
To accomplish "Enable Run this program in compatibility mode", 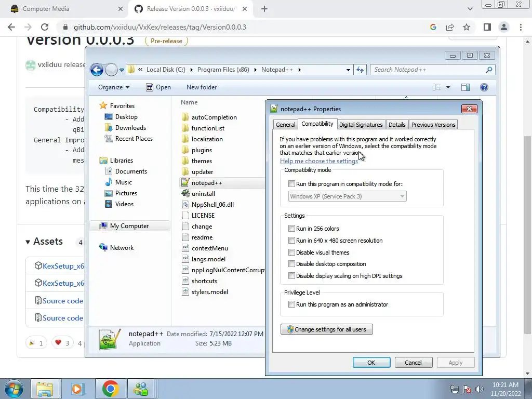I will point(291,184).
